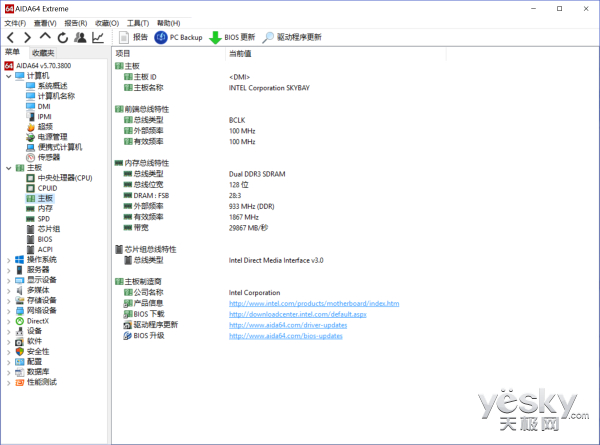This screenshot has height=445, width=600.
Task: Open the 电源管理 tree item
Action: 47,137
